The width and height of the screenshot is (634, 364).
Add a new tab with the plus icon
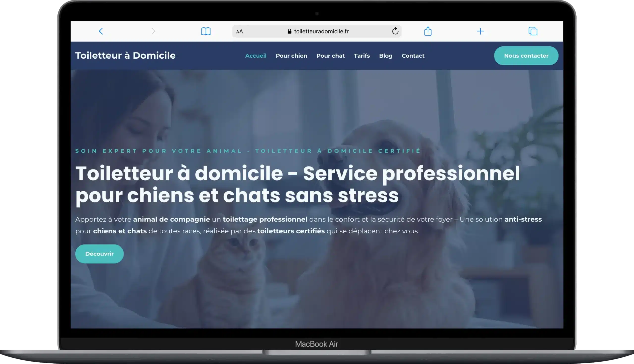pyautogui.click(x=480, y=31)
